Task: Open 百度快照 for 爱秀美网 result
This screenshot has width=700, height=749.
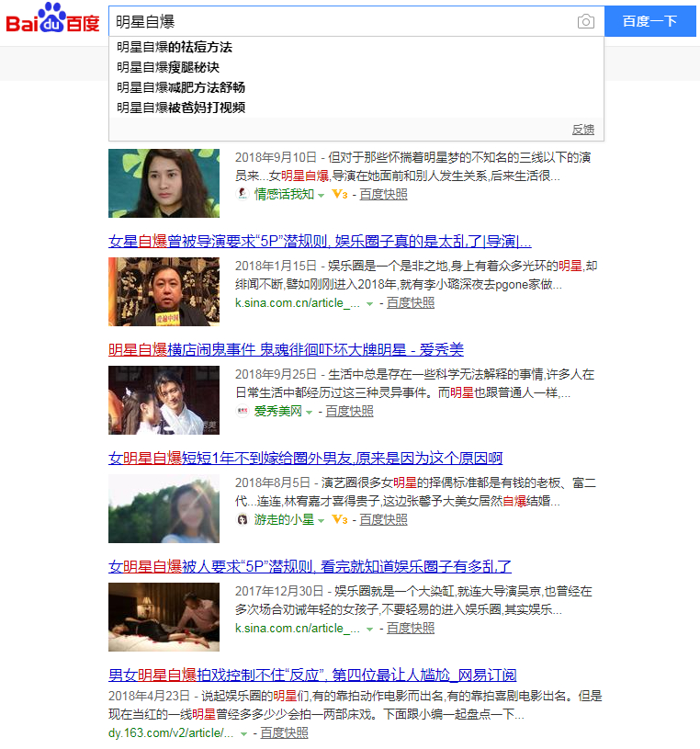Action: tap(349, 412)
